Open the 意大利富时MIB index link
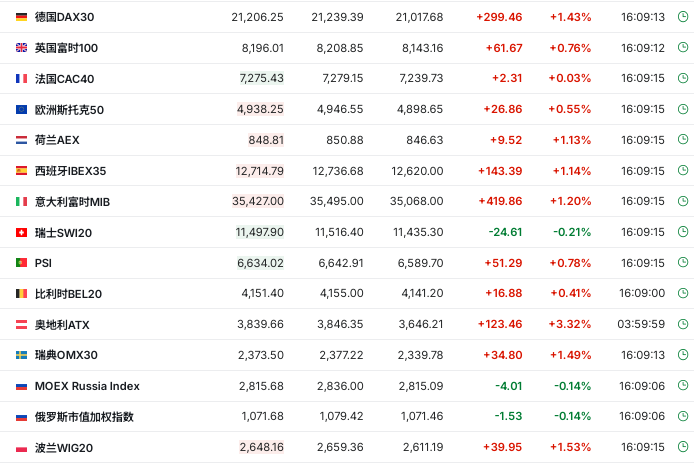 click(x=72, y=201)
